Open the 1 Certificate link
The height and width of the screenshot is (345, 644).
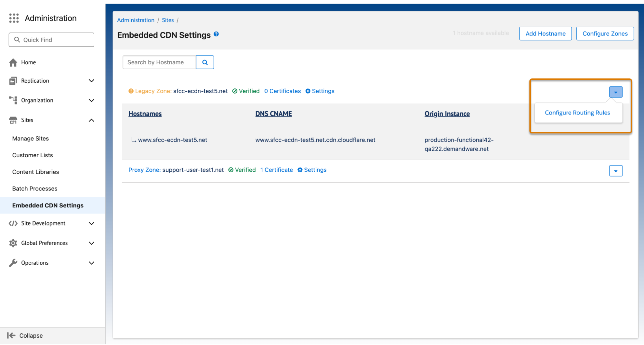(x=276, y=170)
